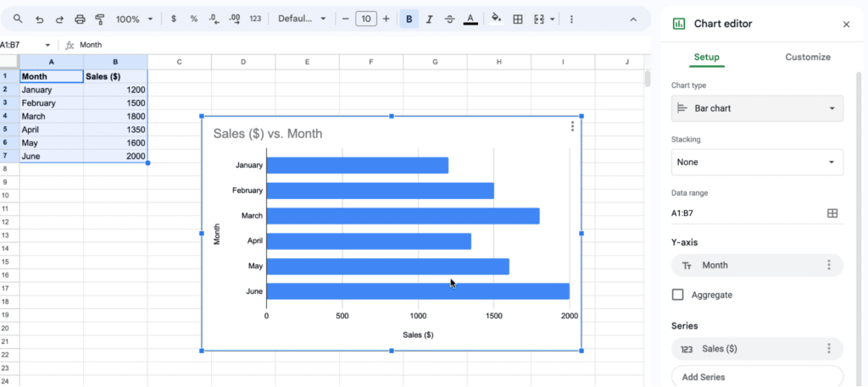Select column A header

coord(52,62)
